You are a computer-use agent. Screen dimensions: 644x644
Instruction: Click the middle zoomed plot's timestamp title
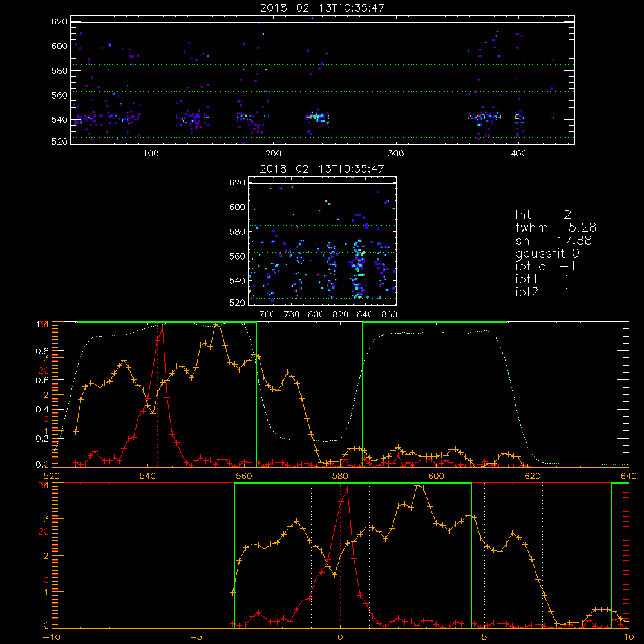[x=322, y=169]
